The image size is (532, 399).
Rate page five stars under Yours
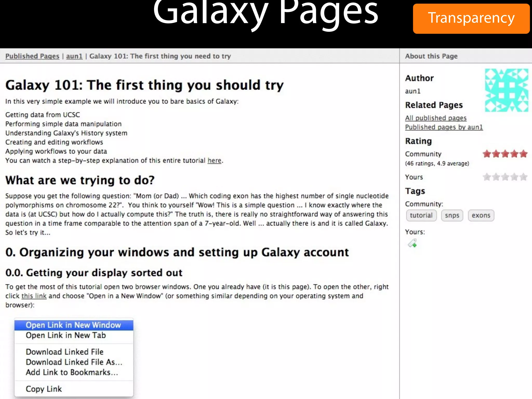(x=523, y=177)
